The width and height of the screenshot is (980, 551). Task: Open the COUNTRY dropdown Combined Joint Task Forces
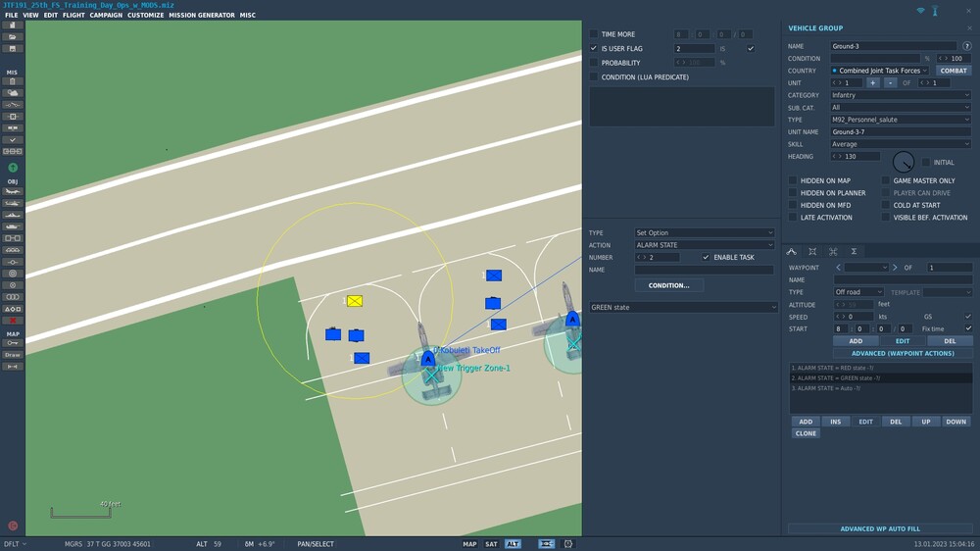[879, 71]
